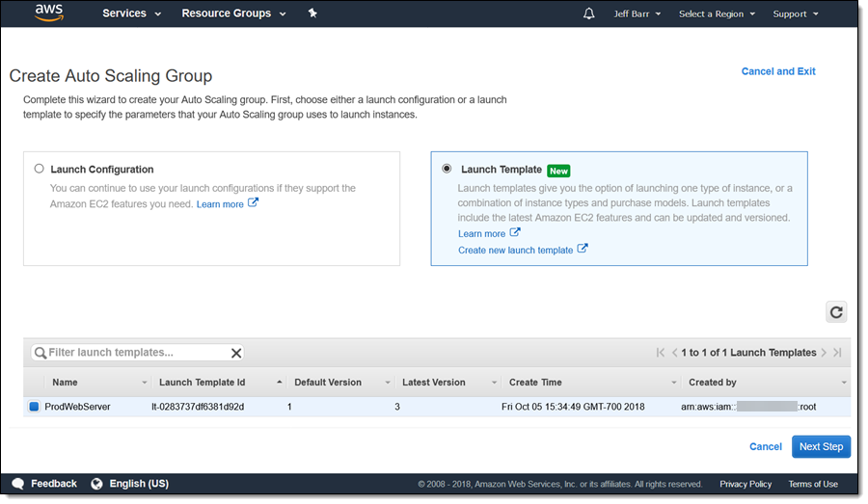Open the Services dropdown menu
The height and width of the screenshot is (504, 868).
(x=132, y=13)
